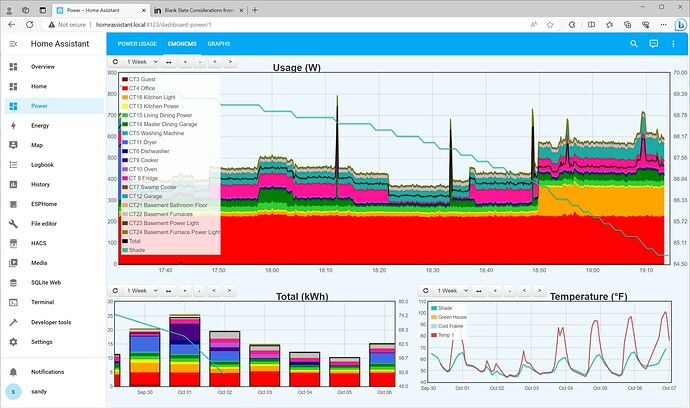Screen dimensions: 690x408
Task: Move the Temperature graph to a later range
Action: 540,290
